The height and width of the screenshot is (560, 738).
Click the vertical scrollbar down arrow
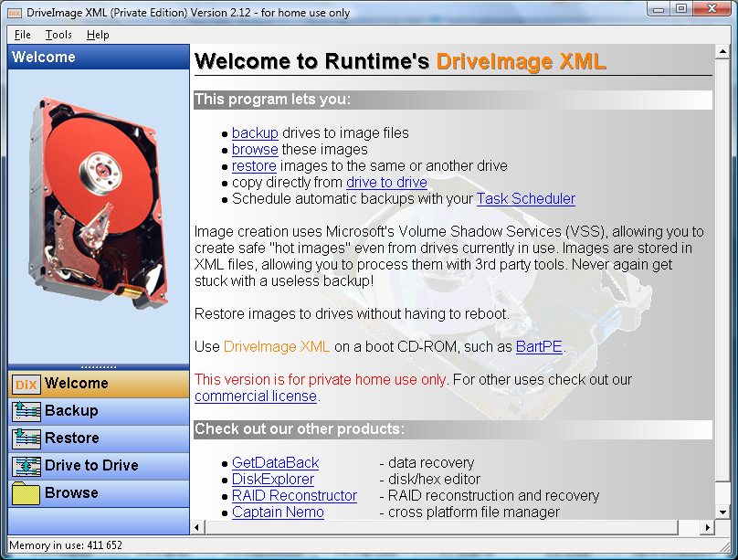[722, 512]
